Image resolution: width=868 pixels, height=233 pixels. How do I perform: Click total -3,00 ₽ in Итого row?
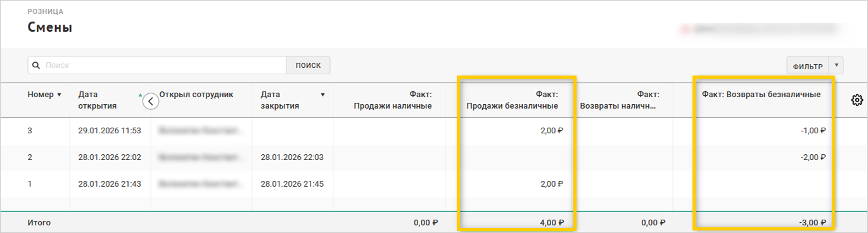(813, 223)
